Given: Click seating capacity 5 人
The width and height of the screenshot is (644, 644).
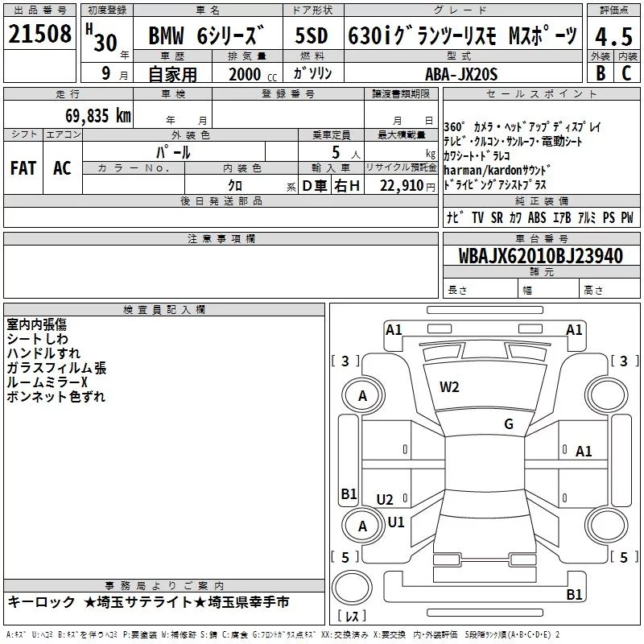Looking at the screenshot, I should (346, 152).
